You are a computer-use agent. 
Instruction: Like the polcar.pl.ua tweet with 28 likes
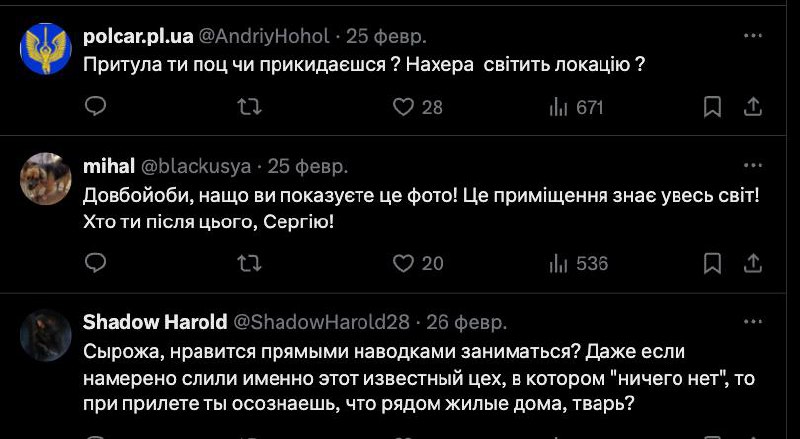click(403, 106)
